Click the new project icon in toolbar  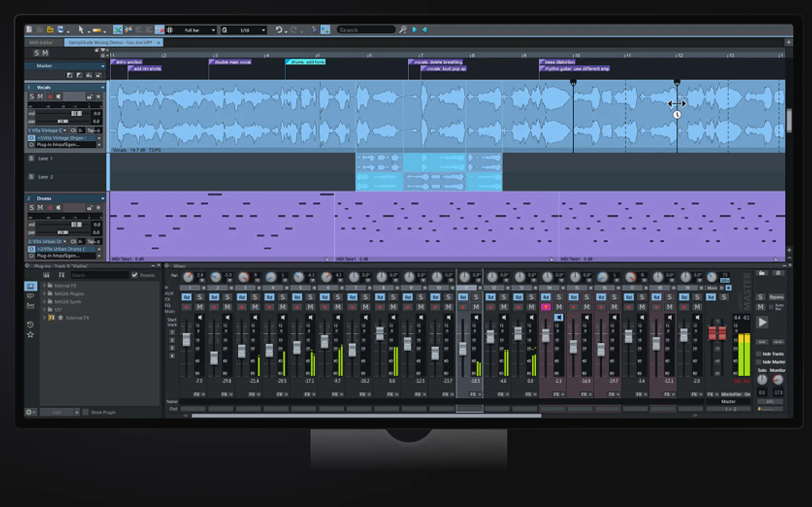coord(29,30)
